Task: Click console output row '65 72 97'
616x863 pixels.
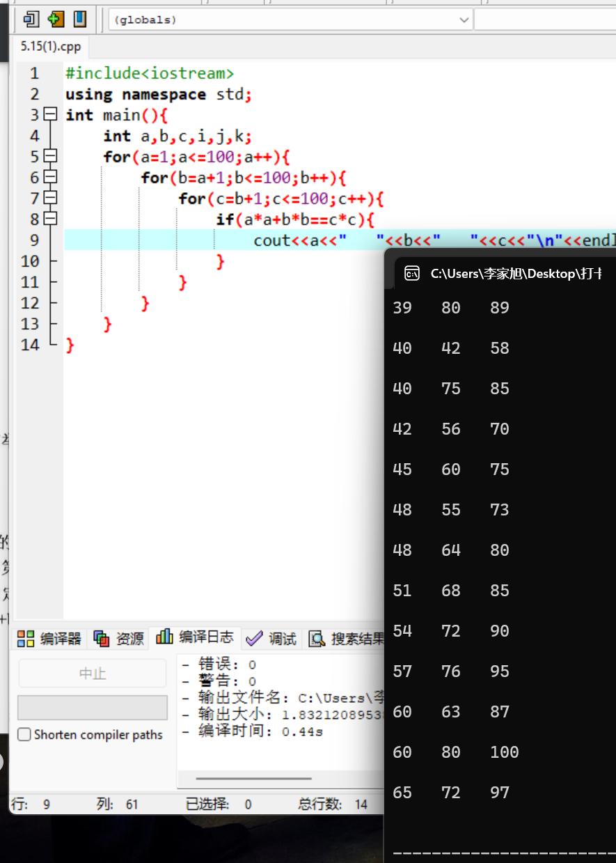Action: tap(451, 793)
